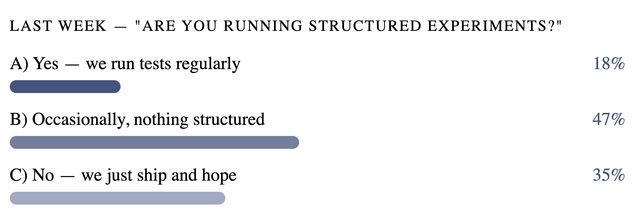Click the dark blue bar for option A
The image size is (644, 220).
click(x=65, y=87)
